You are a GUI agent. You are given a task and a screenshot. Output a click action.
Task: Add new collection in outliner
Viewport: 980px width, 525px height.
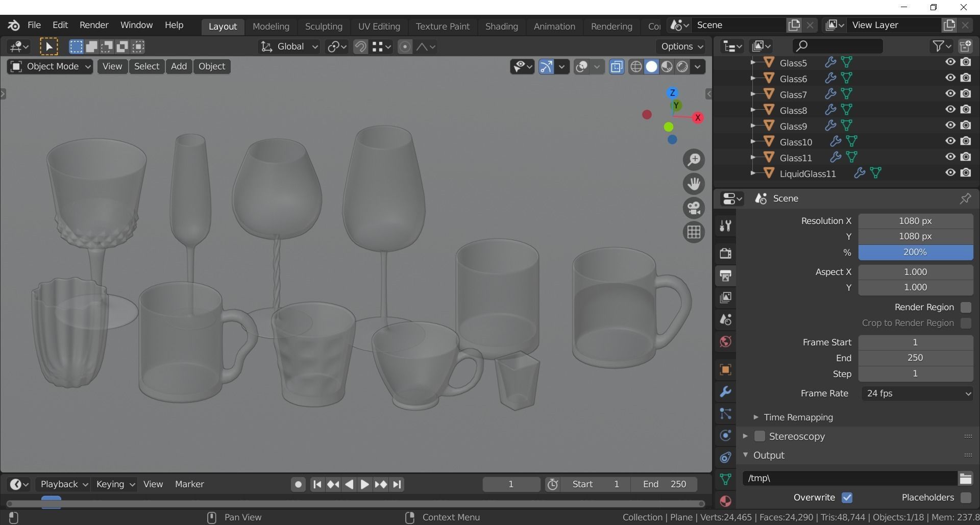tap(965, 46)
